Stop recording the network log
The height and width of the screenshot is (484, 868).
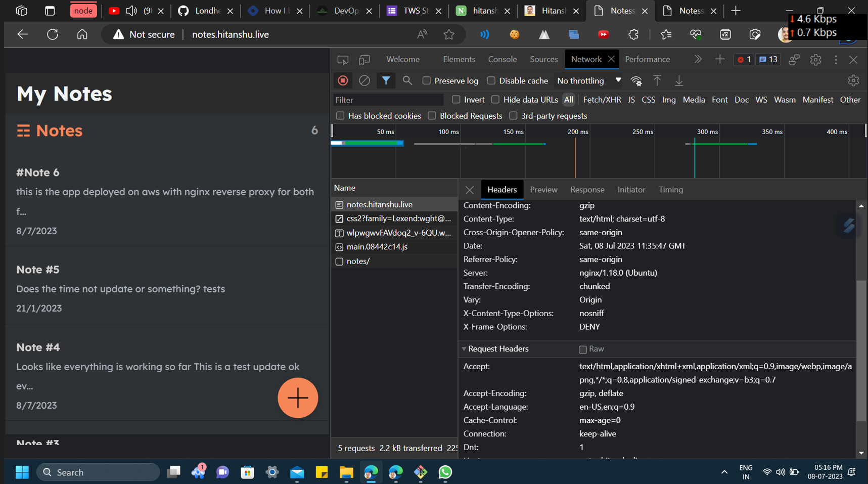pos(343,80)
